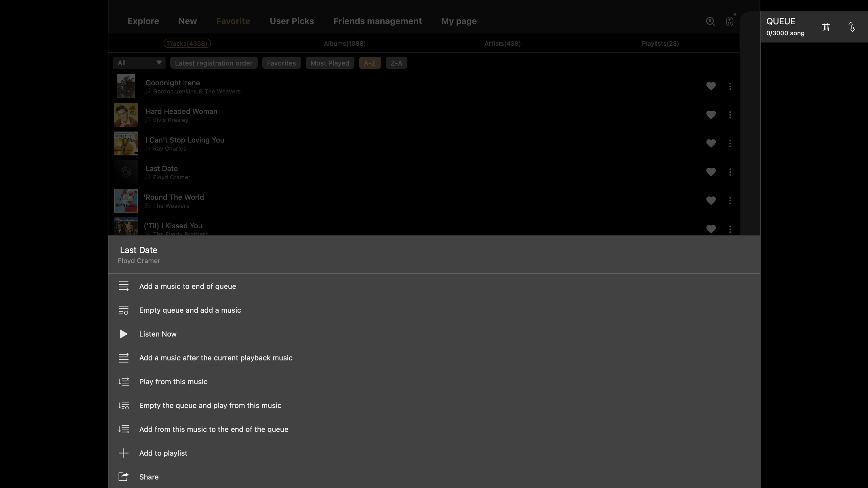
Task: Toggle favorite heart on I Can't Stop Loving You
Action: click(711, 144)
